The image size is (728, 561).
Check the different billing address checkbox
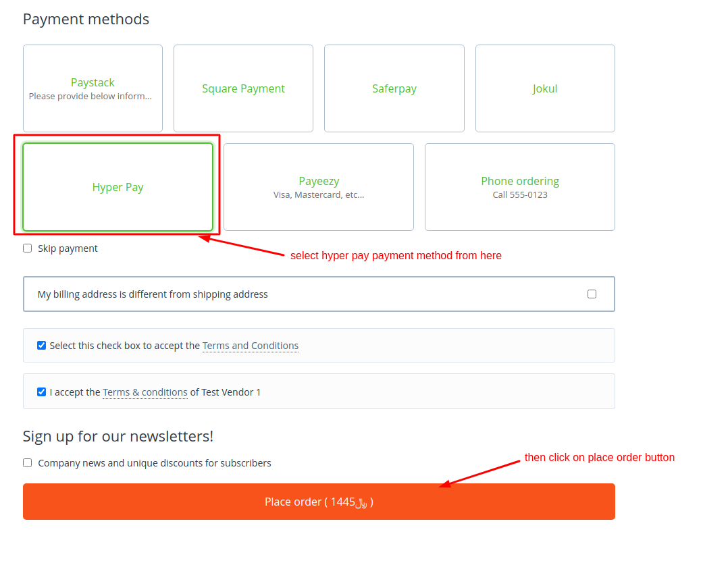click(x=592, y=294)
